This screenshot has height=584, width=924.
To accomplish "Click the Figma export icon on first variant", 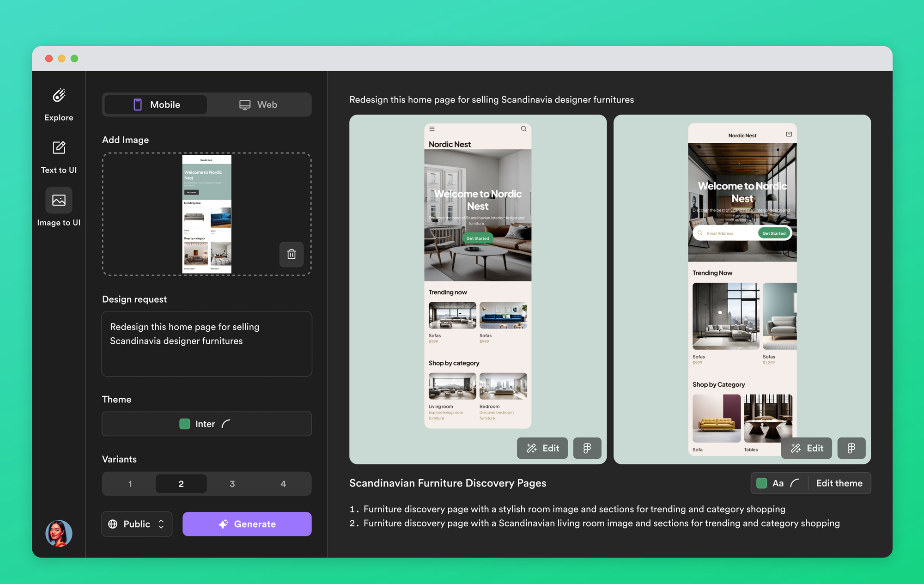I will tap(587, 448).
